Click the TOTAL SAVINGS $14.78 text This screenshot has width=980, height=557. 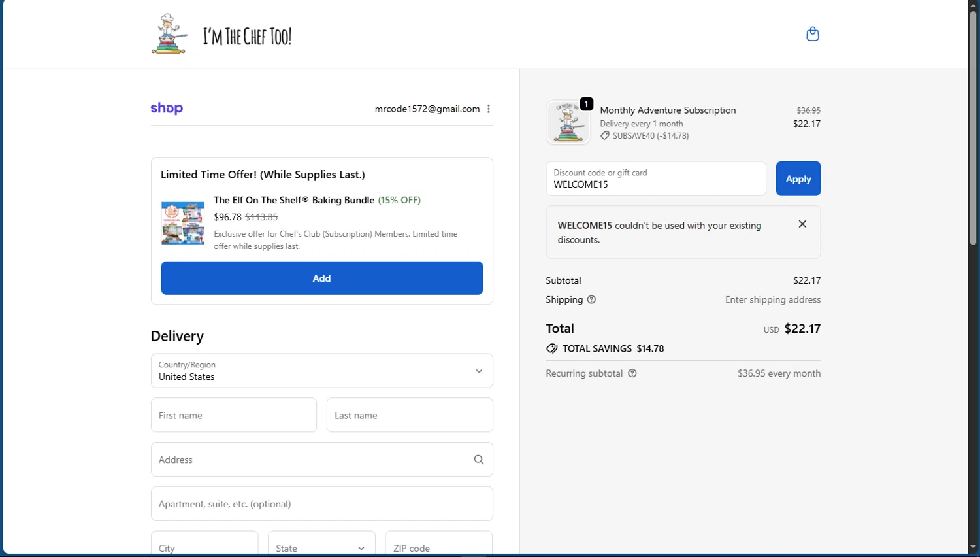coord(613,348)
